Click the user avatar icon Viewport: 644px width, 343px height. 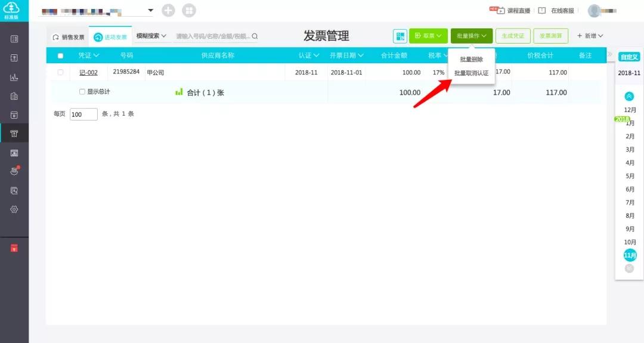point(594,11)
